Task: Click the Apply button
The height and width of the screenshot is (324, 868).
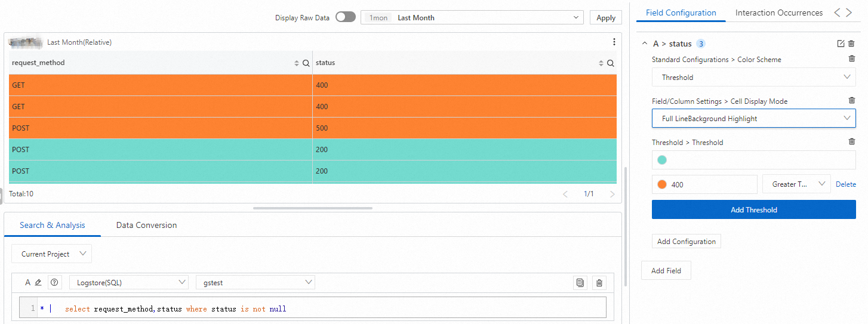Action: pyautogui.click(x=605, y=17)
